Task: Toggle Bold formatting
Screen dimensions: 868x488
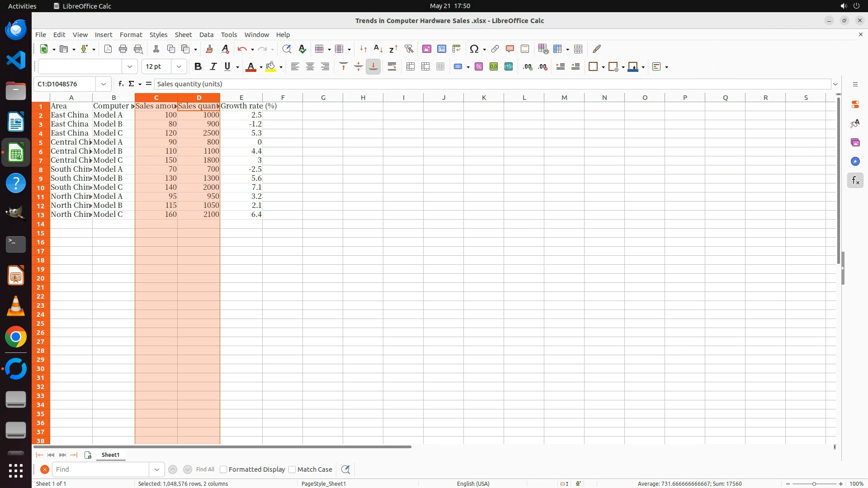Action: tap(198, 67)
